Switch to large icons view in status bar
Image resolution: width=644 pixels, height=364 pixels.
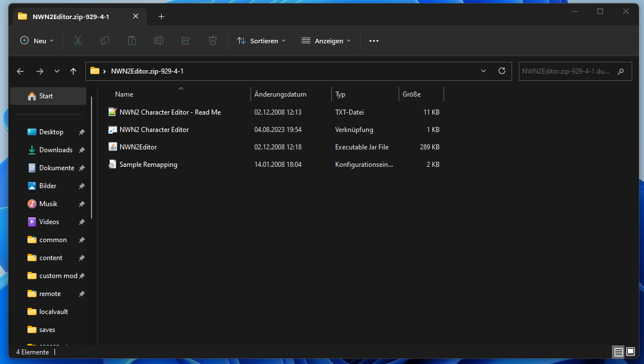coord(631,352)
